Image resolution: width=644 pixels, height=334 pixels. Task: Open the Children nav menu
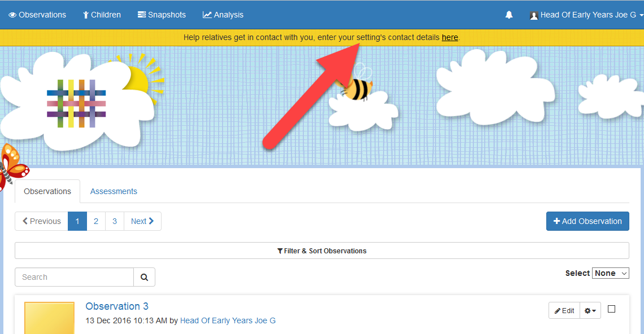pyautogui.click(x=102, y=15)
